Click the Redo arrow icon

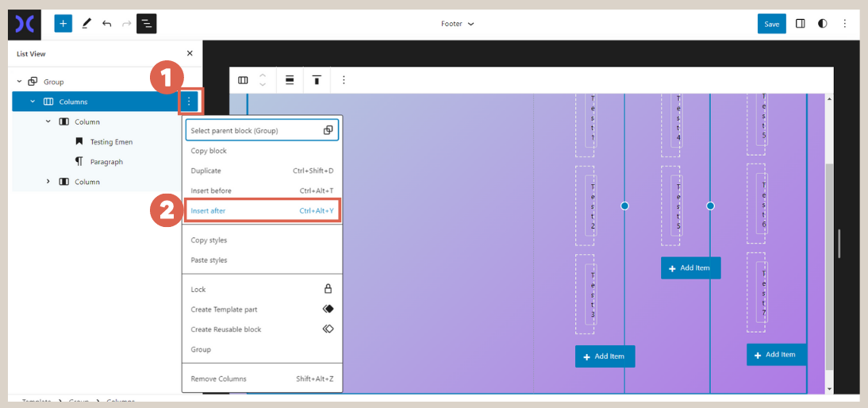click(126, 24)
